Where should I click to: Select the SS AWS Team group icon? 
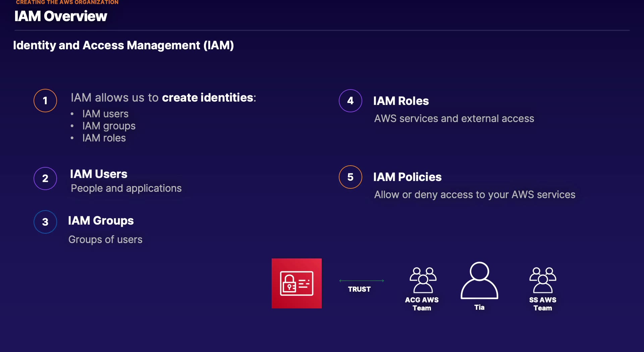(543, 280)
